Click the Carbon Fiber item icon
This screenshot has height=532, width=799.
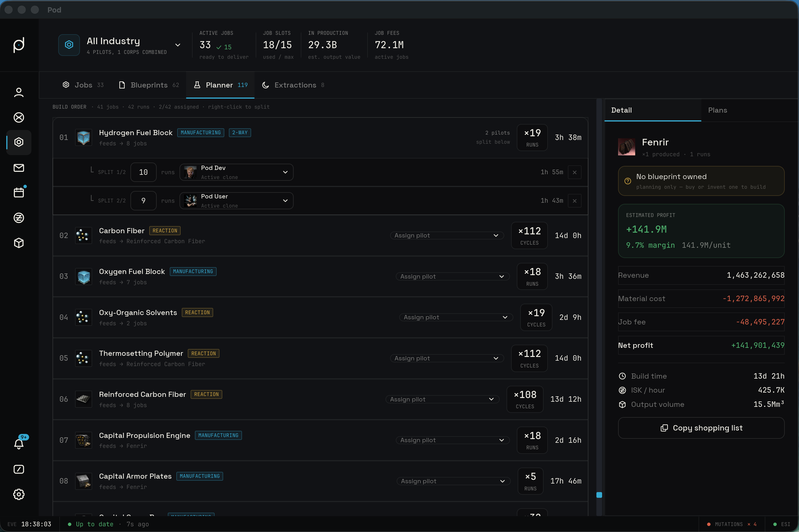point(83,235)
